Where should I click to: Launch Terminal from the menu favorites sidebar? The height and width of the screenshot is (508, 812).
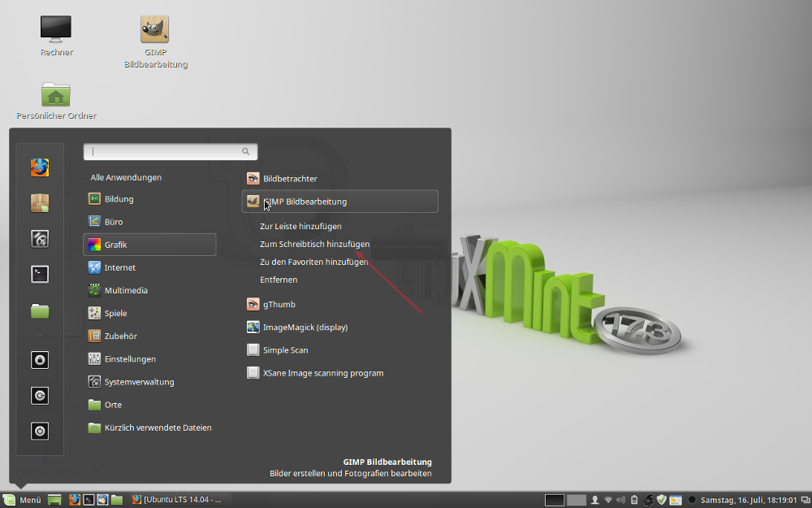pyautogui.click(x=40, y=274)
